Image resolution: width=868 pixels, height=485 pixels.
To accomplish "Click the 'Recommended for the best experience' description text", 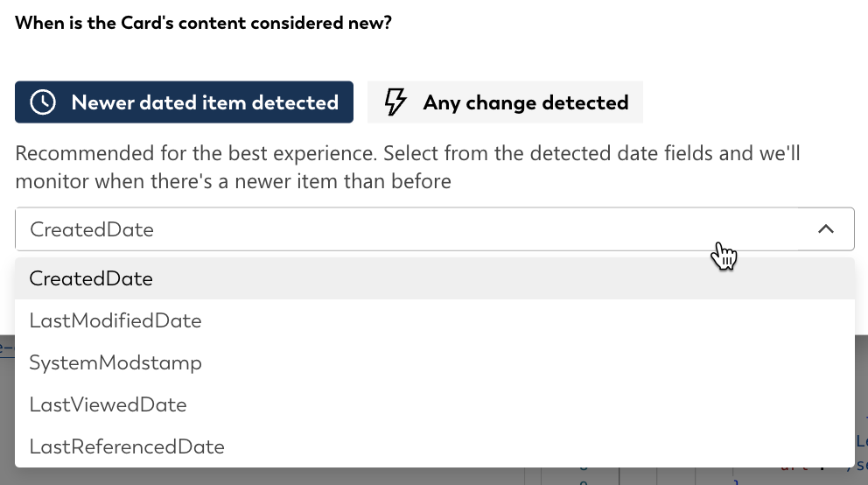I will (196, 153).
